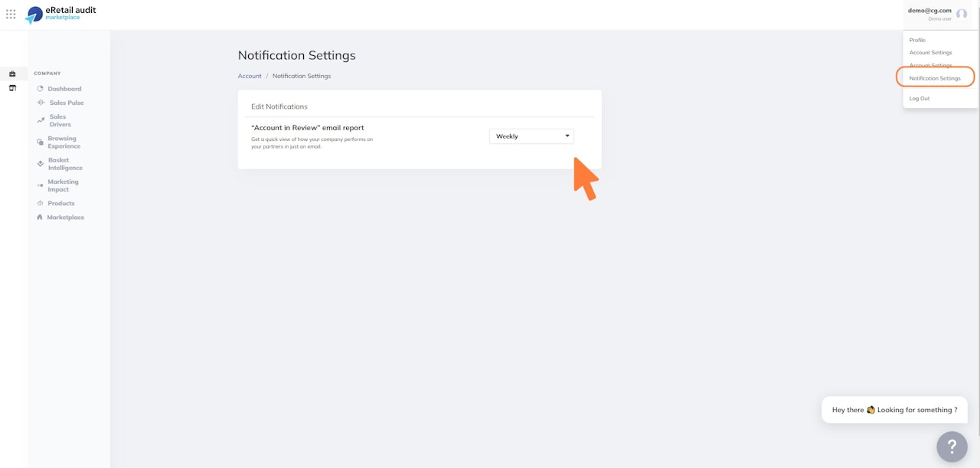Toggle the demo@cg.com user menu
Image resolution: width=980 pixels, height=468 pixels.
click(x=929, y=11)
